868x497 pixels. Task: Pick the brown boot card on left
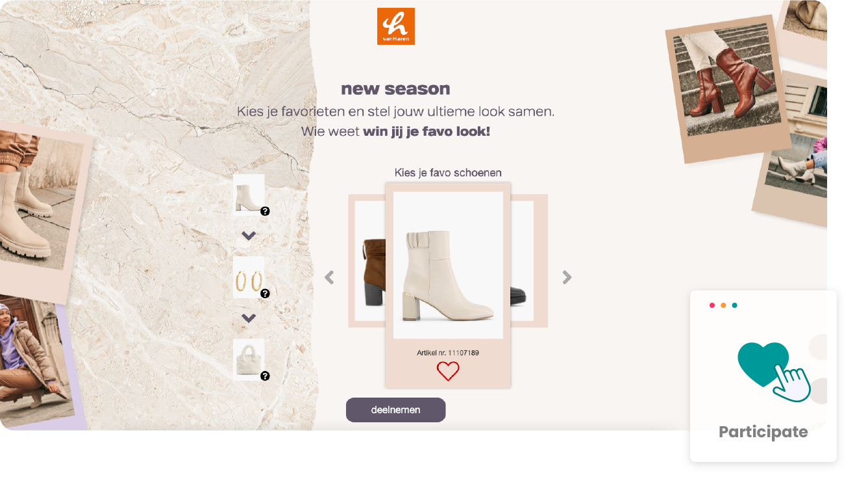(367, 261)
